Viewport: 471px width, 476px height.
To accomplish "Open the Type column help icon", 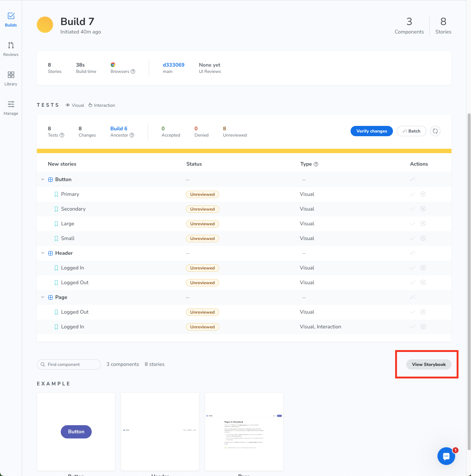I will coord(316,164).
